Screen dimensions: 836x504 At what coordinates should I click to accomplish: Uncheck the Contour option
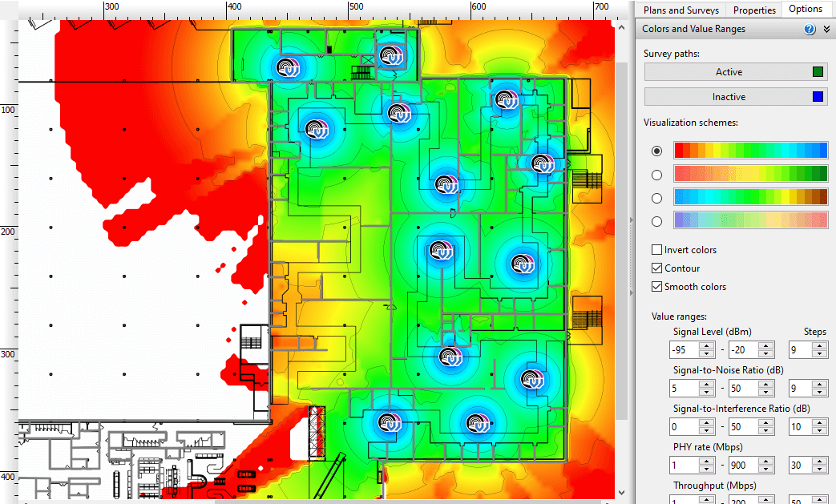(657, 268)
